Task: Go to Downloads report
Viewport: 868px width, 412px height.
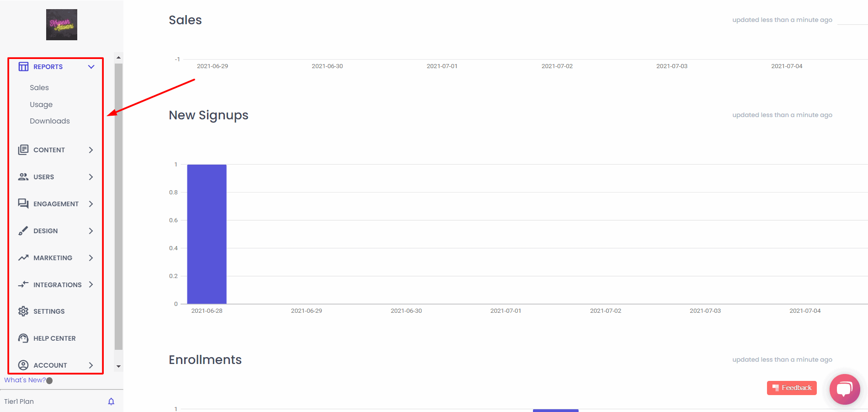Action: pyautogui.click(x=50, y=121)
